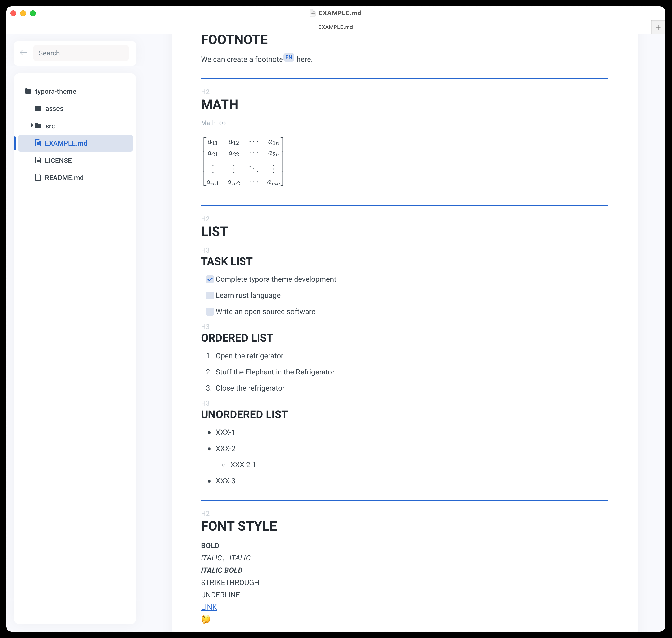Click the EXAMPLE.md tab label
The height and width of the screenshot is (638, 672).
pos(335,27)
